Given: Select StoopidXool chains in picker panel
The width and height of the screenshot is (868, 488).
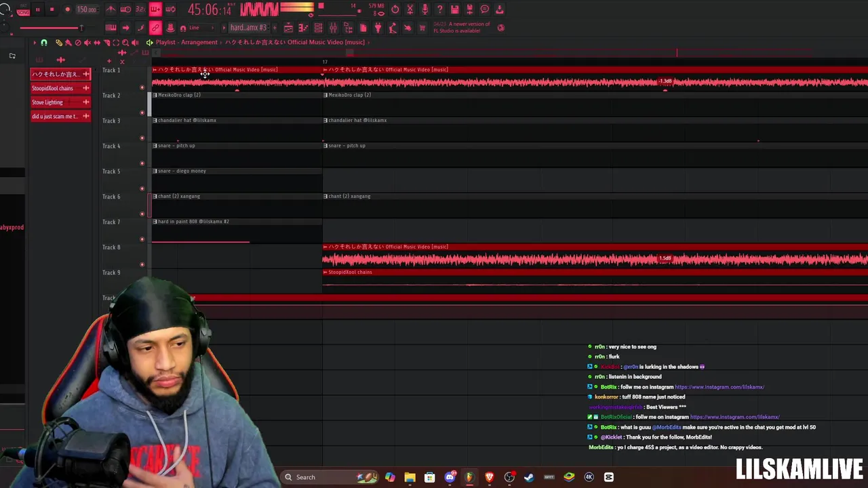Looking at the screenshot, I should pyautogui.click(x=60, y=88).
